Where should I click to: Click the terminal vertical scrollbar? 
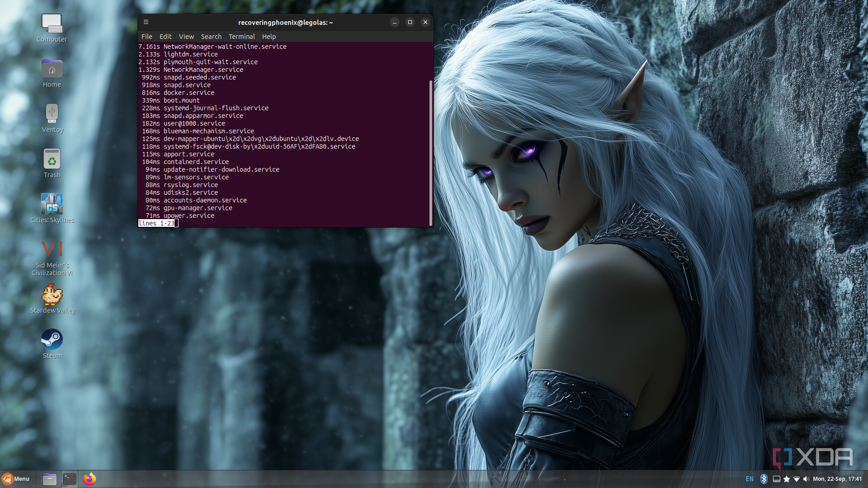430,154
